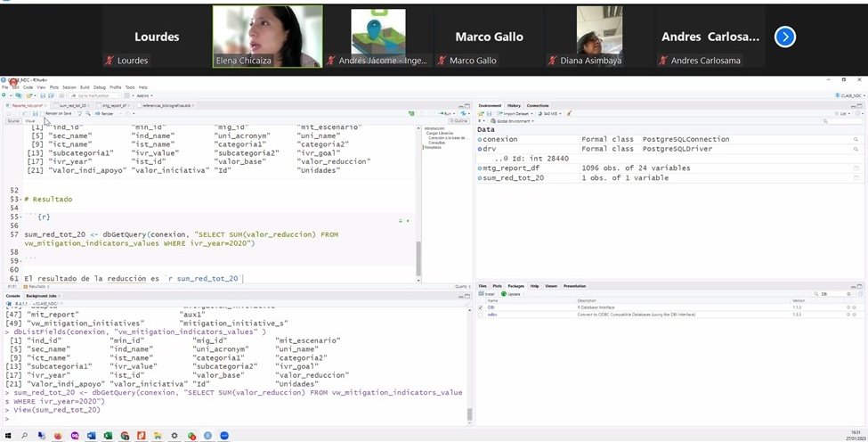Viewport: 868px width, 442px height.
Task: Switch to the Connections tab
Action: tap(538, 105)
